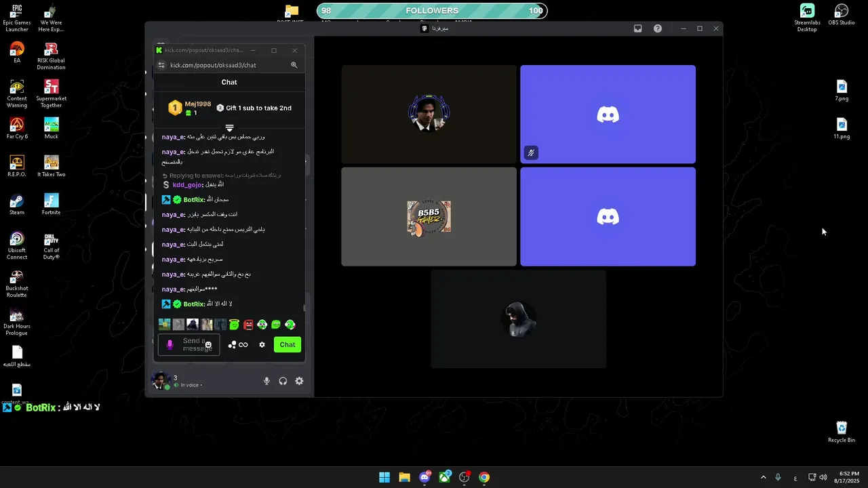Open Kick chat settings gear icon
This screenshot has width=868, height=488.
(x=262, y=345)
